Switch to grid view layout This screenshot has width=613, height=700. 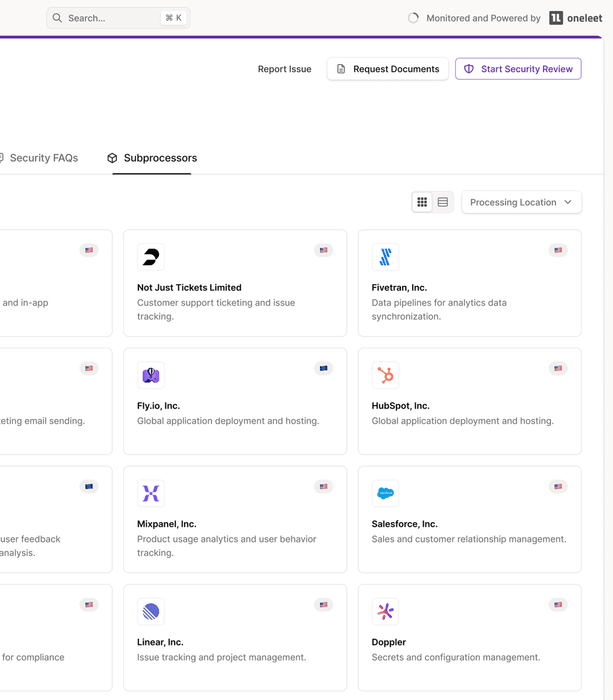(x=422, y=202)
